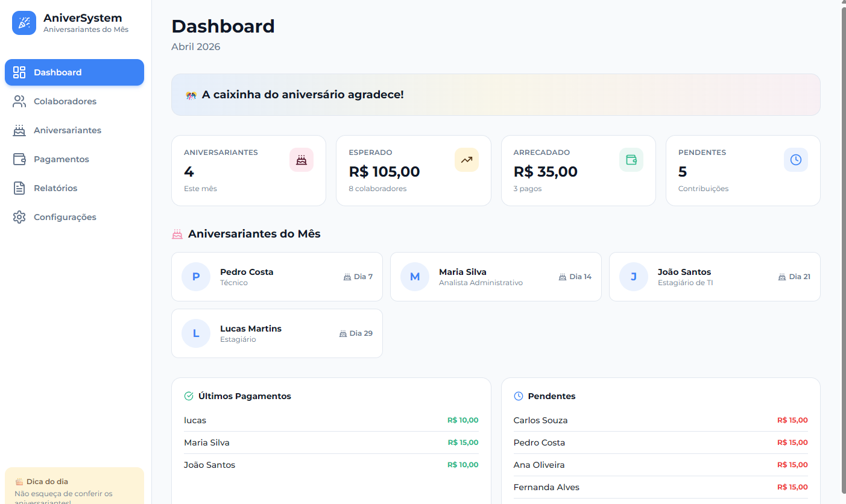This screenshot has height=504, width=846.
Task: Click Carlos Souza in Pendentes list
Action: tap(540, 420)
